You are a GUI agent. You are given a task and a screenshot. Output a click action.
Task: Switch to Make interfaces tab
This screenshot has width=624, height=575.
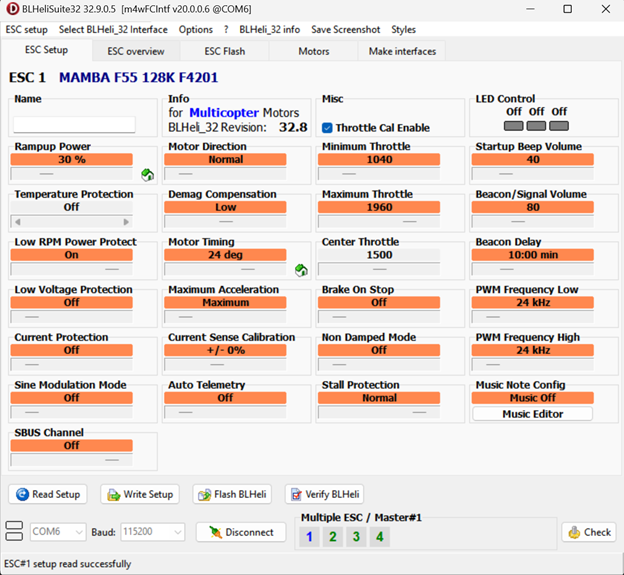click(x=402, y=51)
